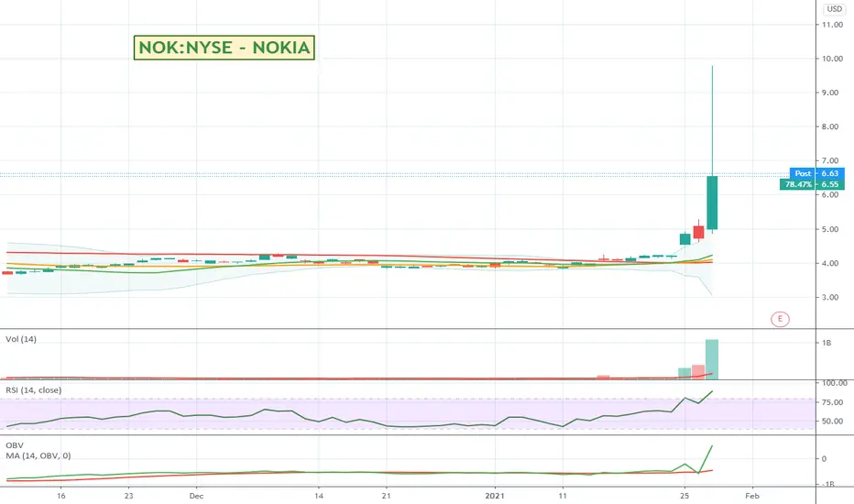Image resolution: width=854 pixels, height=504 pixels.
Task: Click the 5.00 price axis value
Action: point(830,229)
